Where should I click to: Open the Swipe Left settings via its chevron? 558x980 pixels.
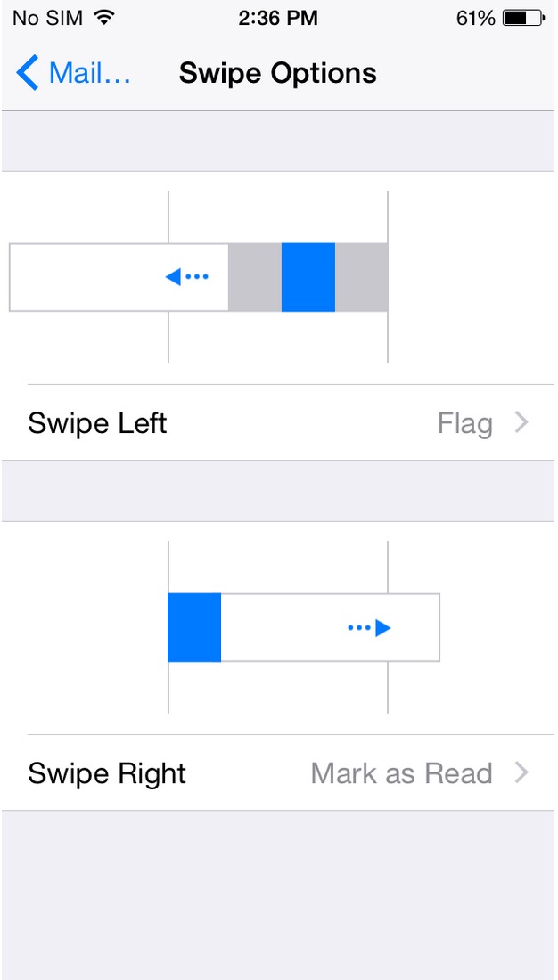click(521, 423)
